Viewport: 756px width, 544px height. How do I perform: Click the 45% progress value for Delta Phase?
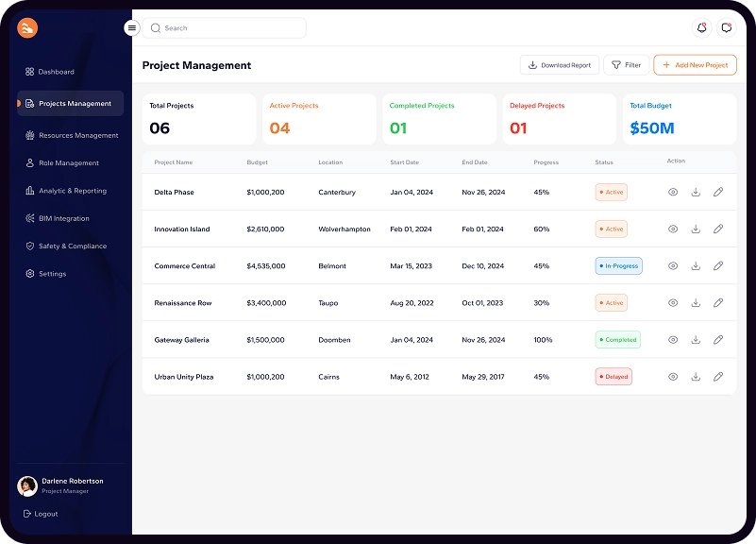543,192
